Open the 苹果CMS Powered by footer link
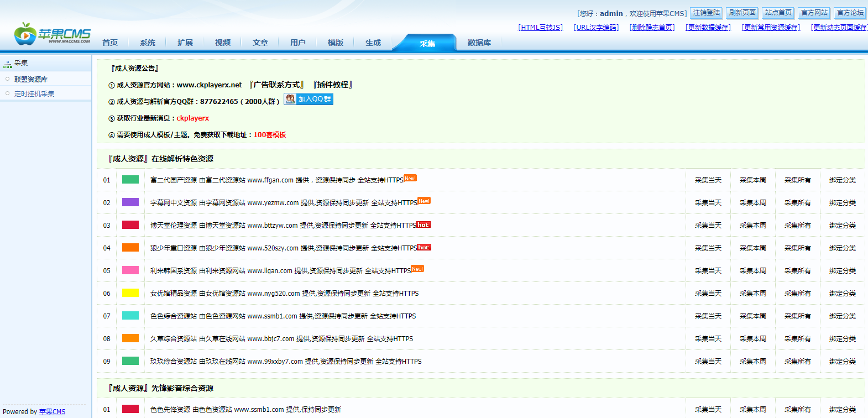Image resolution: width=868 pixels, height=418 pixels. 52,411
